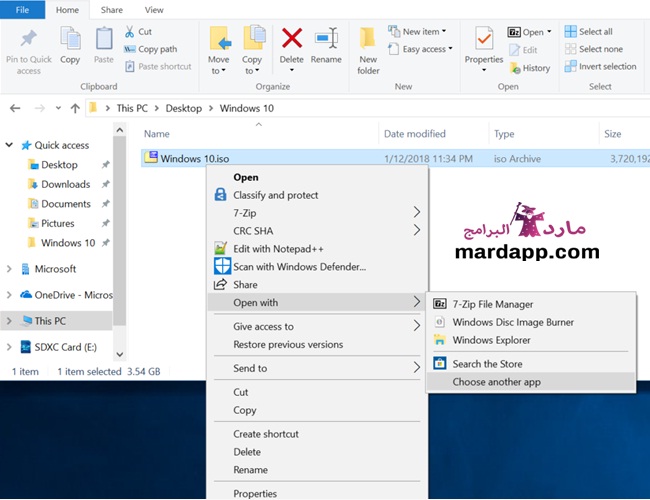Sort by the Name column header

157,133
